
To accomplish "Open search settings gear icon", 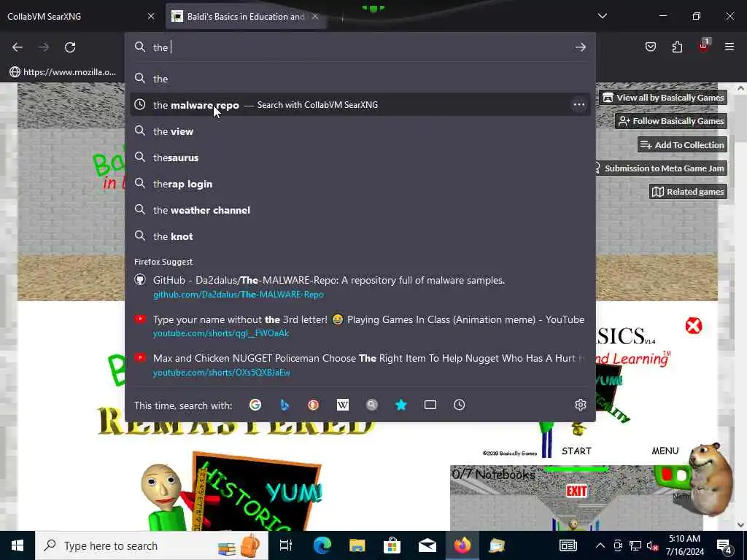I will [x=580, y=405].
